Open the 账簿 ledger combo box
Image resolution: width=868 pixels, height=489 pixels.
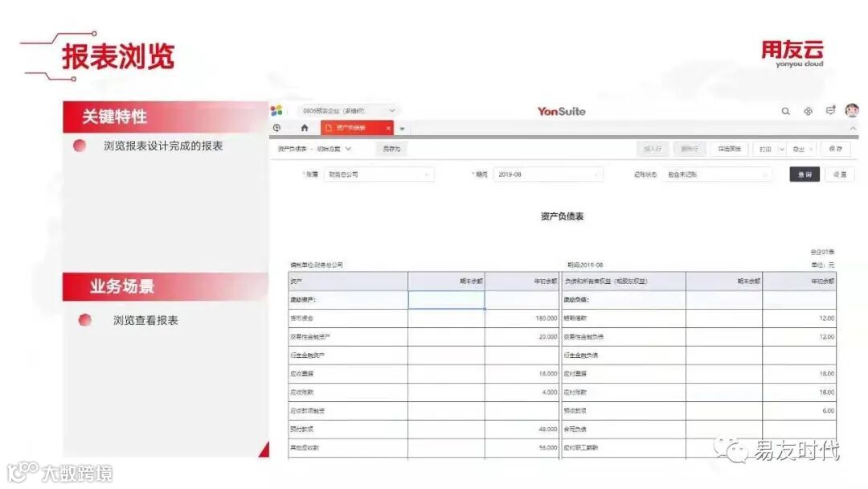click(378, 175)
